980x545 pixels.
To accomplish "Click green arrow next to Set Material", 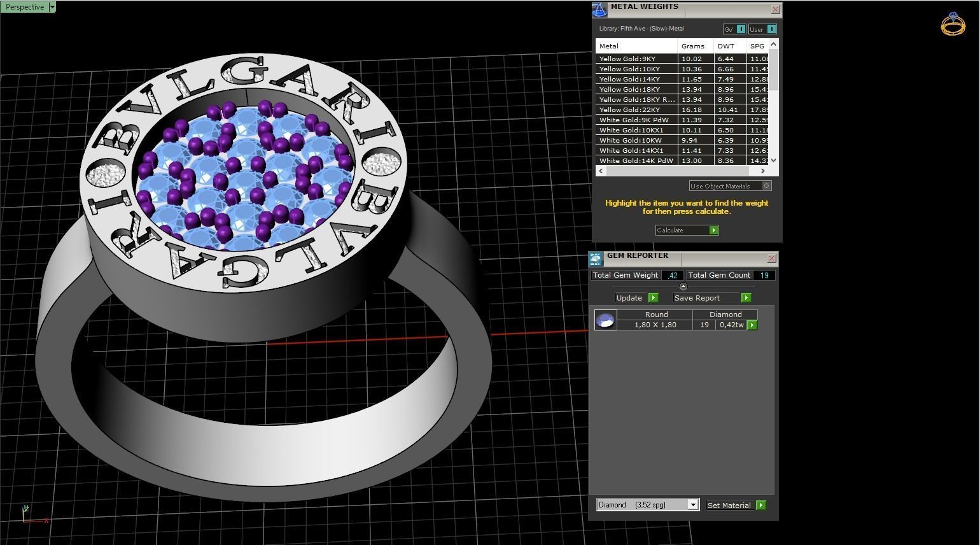I will point(761,506).
